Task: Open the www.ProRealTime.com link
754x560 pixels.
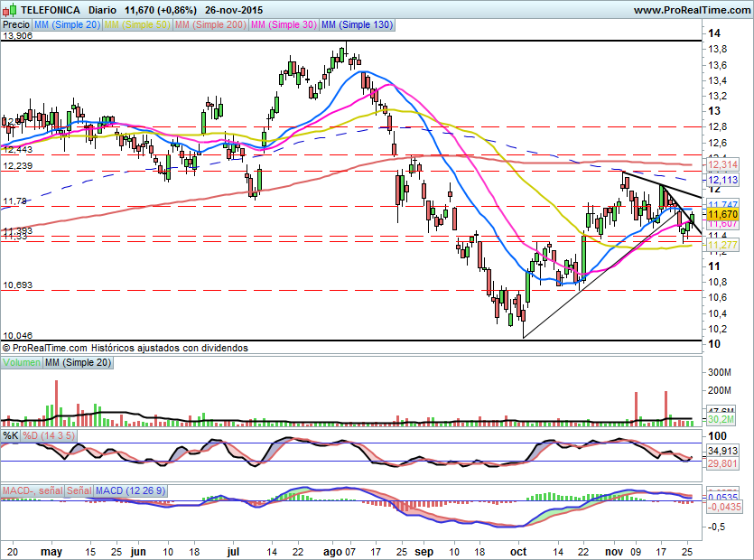Action: 692,10
